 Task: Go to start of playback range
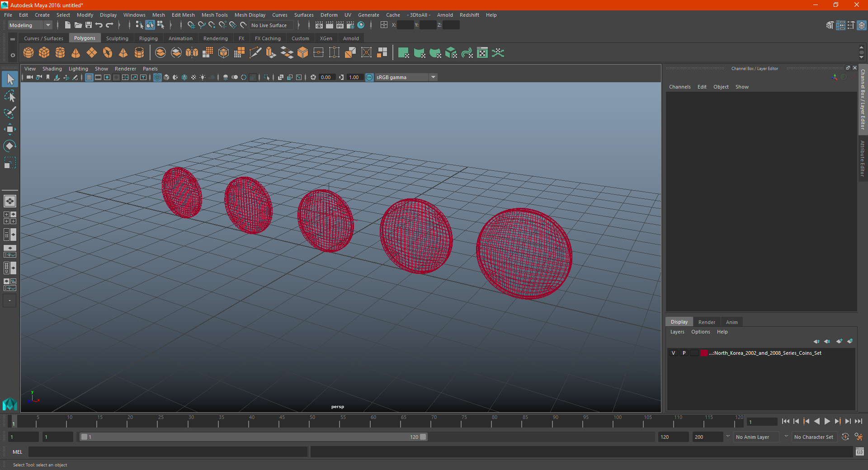786,421
